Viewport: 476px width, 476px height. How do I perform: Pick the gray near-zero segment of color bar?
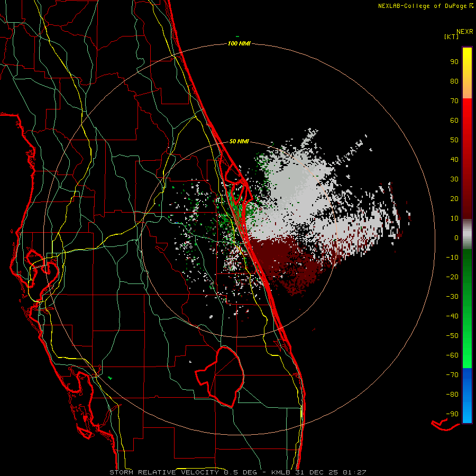pyautogui.click(x=467, y=234)
